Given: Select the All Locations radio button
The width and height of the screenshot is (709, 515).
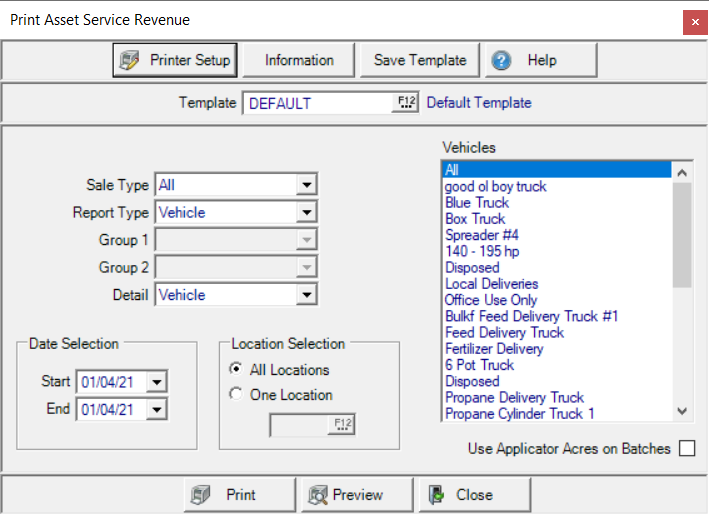Looking at the screenshot, I should (236, 370).
